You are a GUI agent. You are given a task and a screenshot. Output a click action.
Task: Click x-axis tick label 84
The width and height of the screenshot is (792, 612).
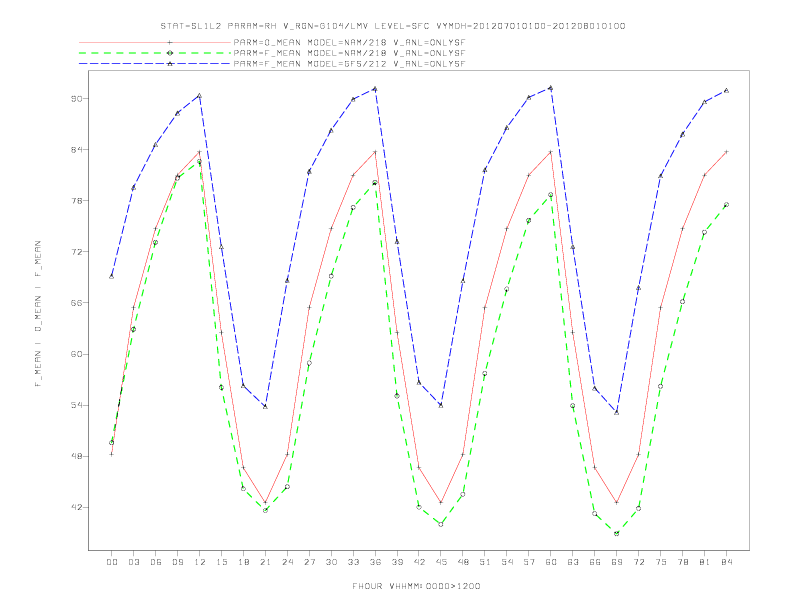click(x=727, y=562)
